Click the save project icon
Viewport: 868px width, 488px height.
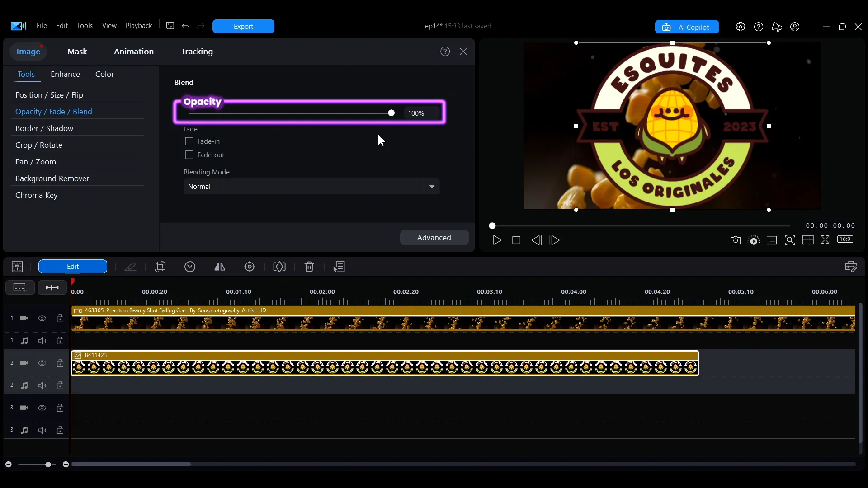pyautogui.click(x=170, y=26)
